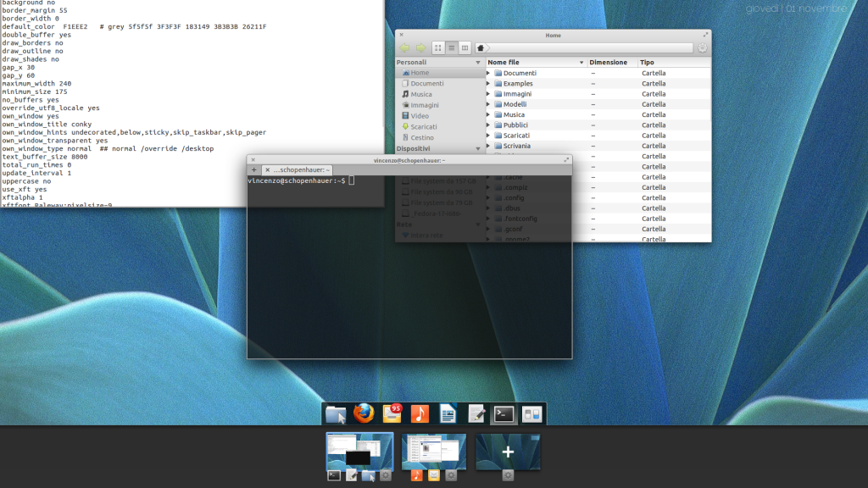The width and height of the screenshot is (868, 488).
Task: Expand the Examples folder tree arrow
Action: coord(488,84)
